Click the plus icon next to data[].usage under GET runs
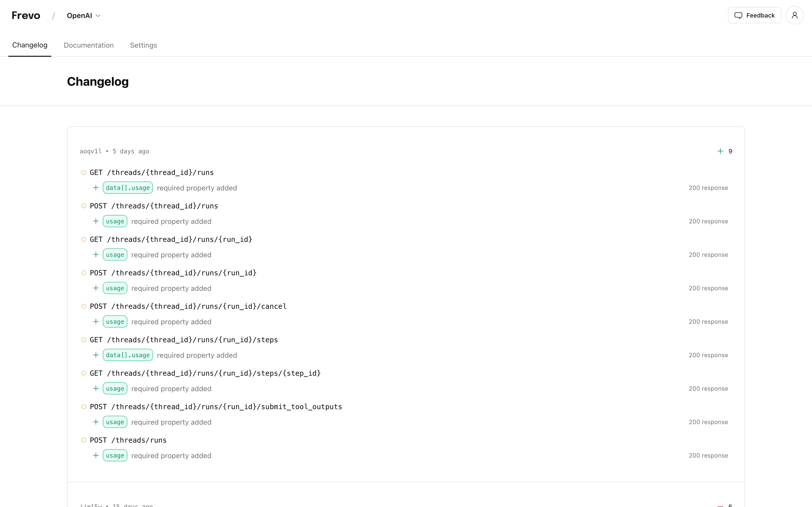Screen dimensions: 812x507 click(96, 188)
